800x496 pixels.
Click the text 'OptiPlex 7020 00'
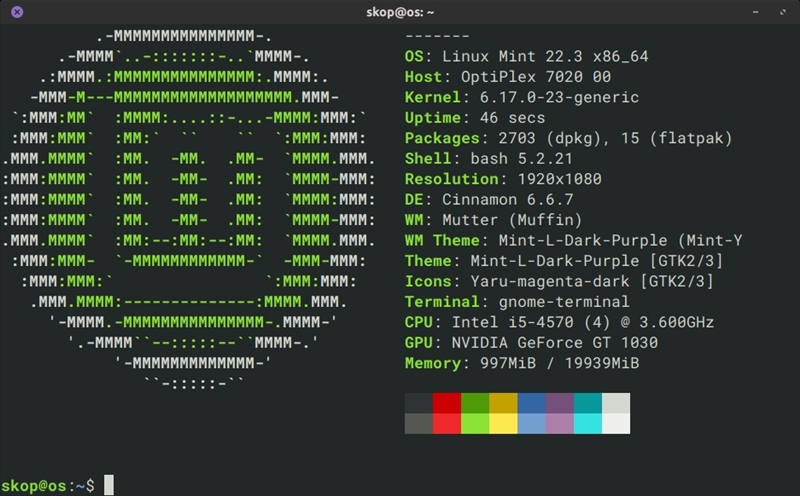pos(536,77)
